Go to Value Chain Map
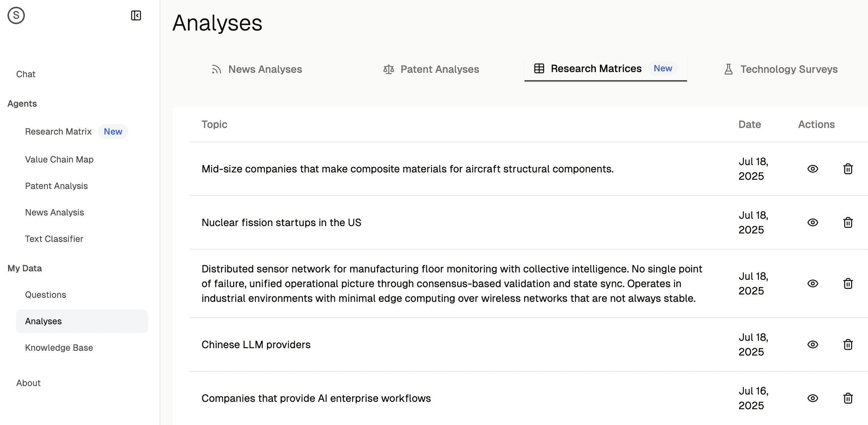868x425 pixels. 59,160
